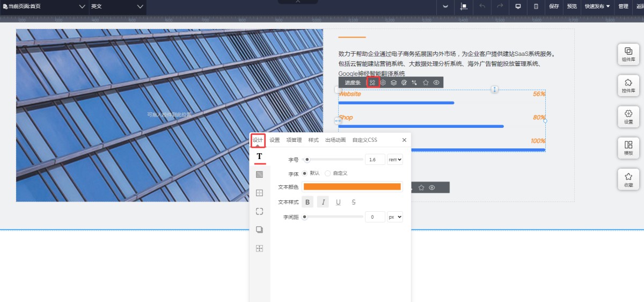Viewport: 644px width, 302px height.
Task: Open the 控件库 widget library panel
Action: [x=628, y=86]
